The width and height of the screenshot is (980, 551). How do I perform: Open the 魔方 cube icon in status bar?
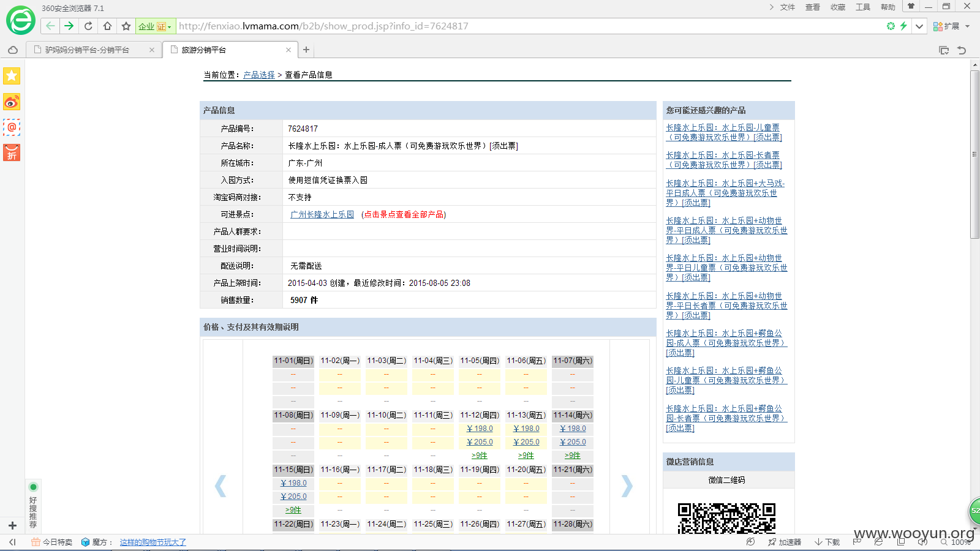(85, 542)
